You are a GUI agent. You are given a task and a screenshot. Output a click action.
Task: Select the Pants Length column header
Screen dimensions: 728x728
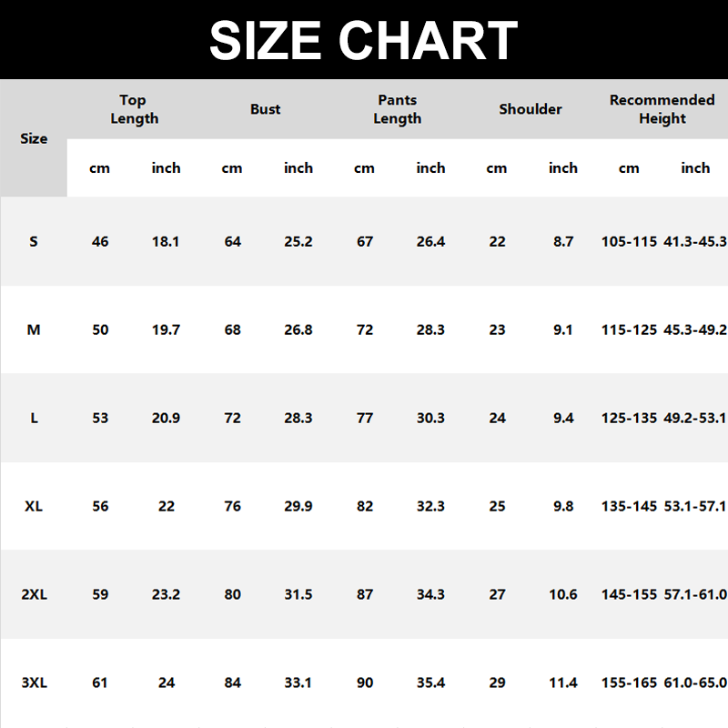click(x=398, y=109)
